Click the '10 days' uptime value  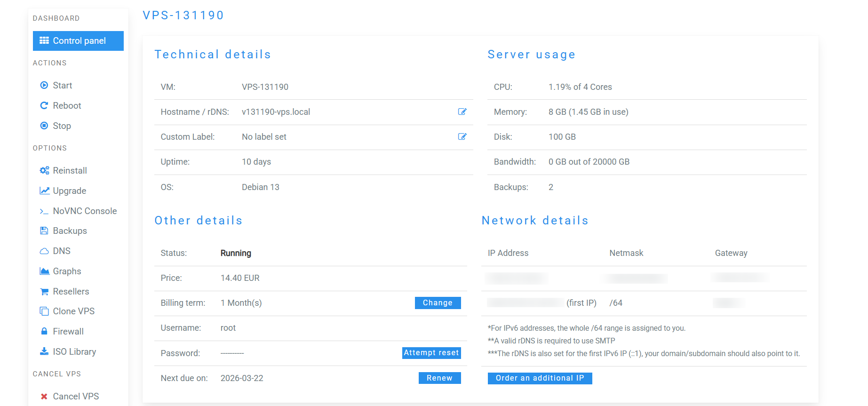(256, 162)
